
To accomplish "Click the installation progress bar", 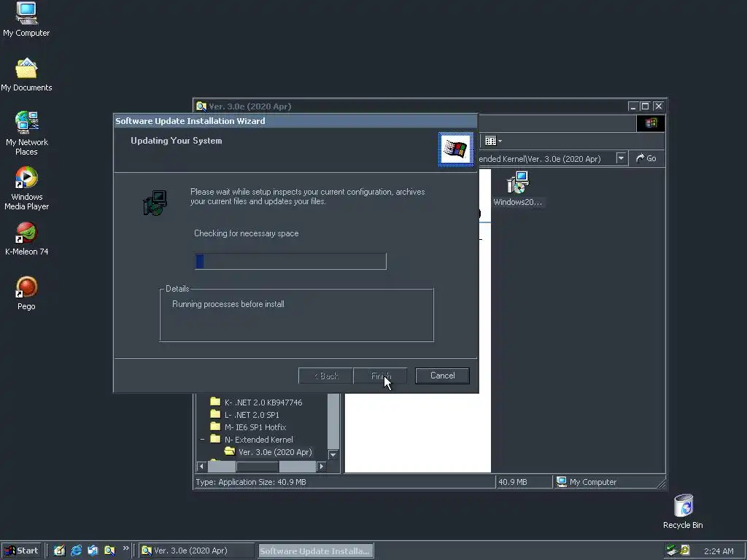I will click(x=290, y=262).
